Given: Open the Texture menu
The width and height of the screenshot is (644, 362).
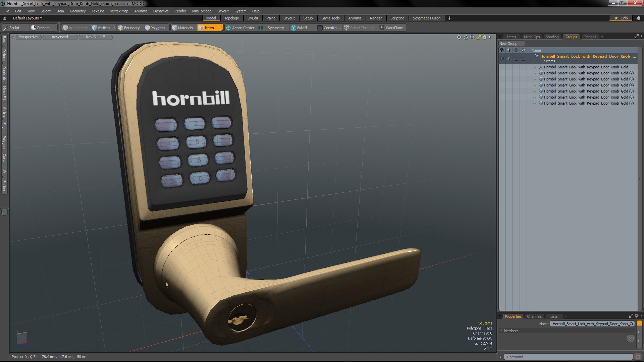Looking at the screenshot, I should click(x=98, y=11).
